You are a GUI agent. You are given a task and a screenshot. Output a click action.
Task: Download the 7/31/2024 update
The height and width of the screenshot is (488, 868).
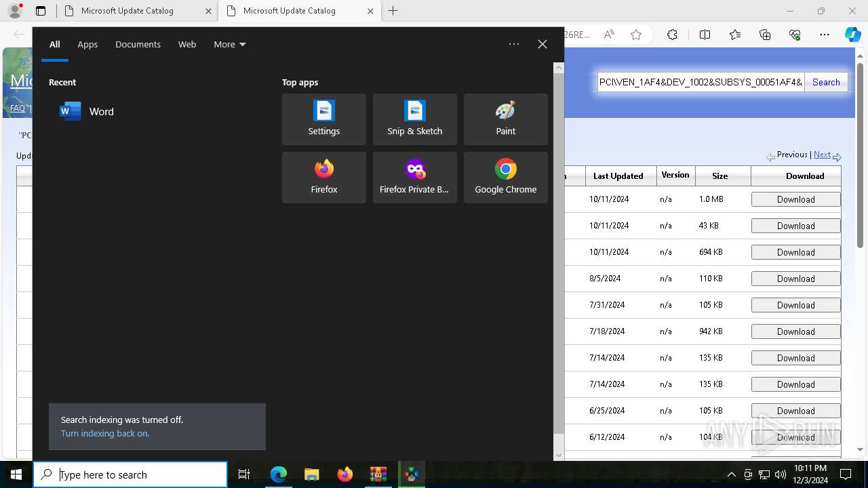(x=796, y=305)
